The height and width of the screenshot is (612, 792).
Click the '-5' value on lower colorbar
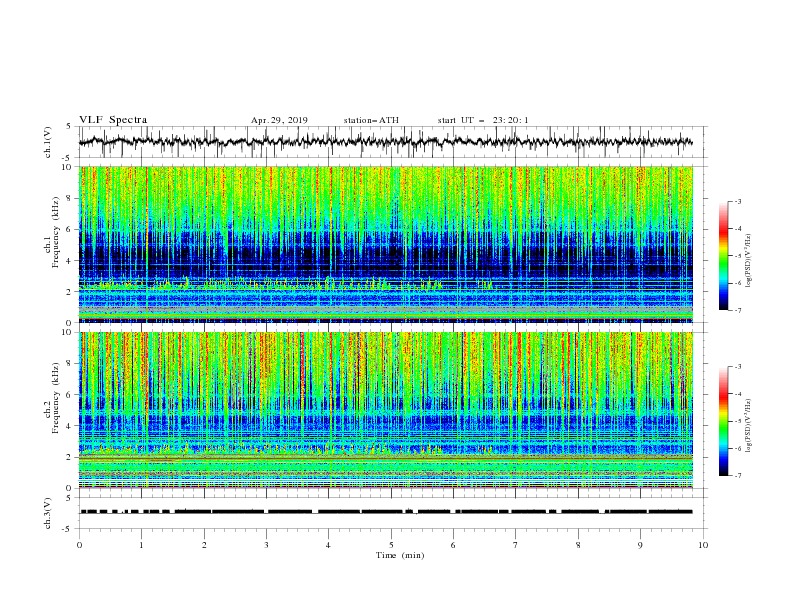coord(738,421)
